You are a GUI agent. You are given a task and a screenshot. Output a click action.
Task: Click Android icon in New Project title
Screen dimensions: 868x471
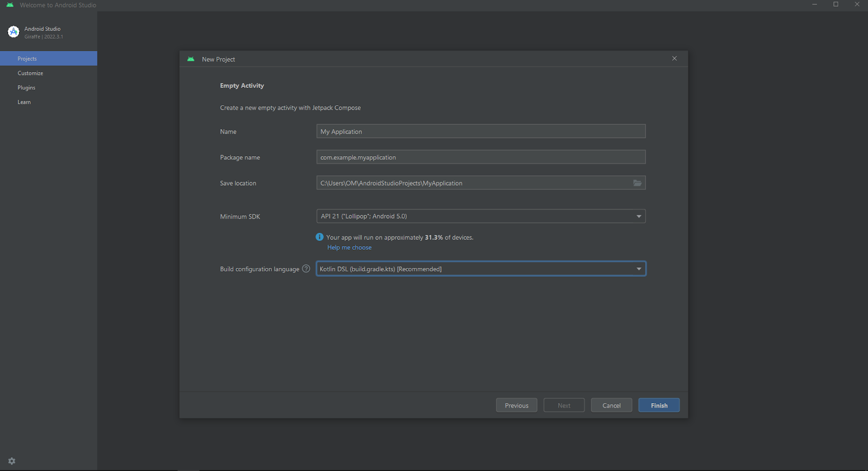coord(191,59)
